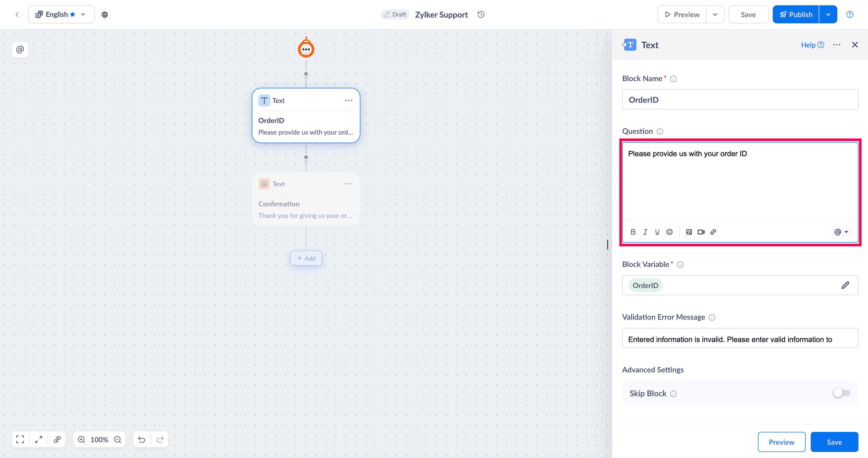Expand the Preview options dropdown arrow
The height and width of the screenshot is (458, 868).
coord(715,15)
